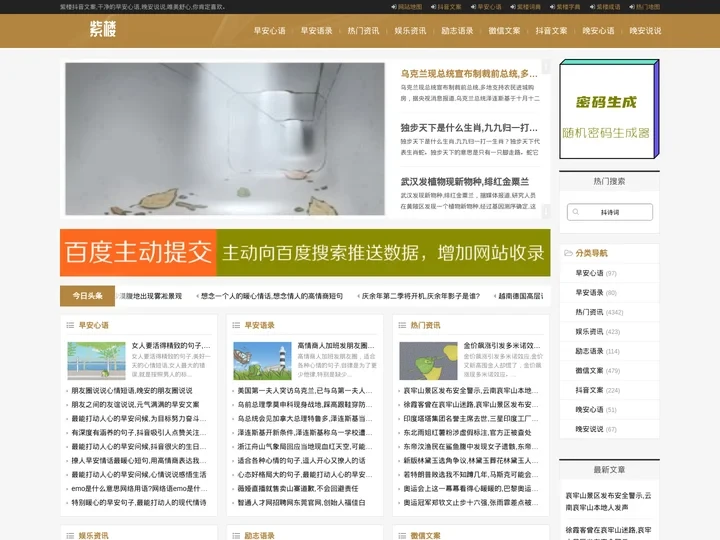Click the 网站地图 link in top bar

410,7
